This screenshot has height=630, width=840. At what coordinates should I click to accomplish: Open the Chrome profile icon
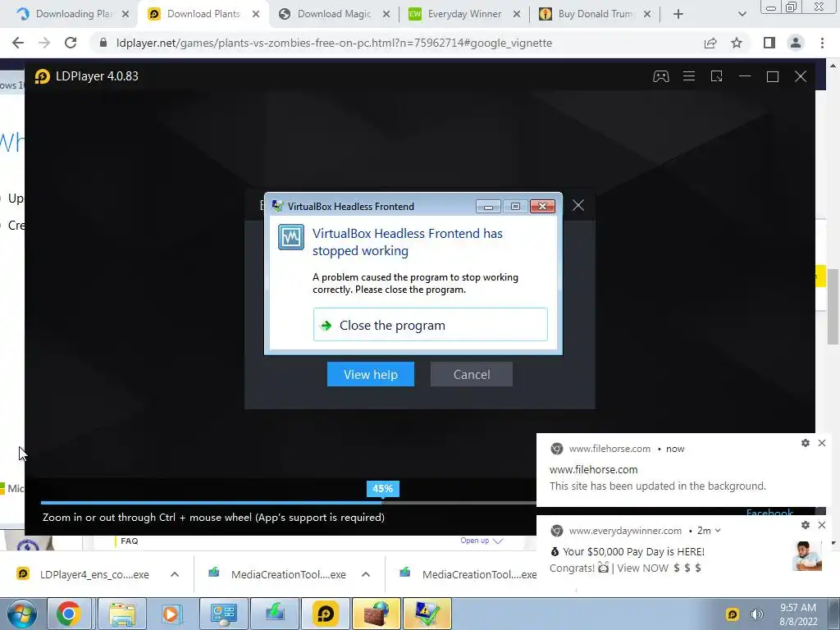tap(796, 43)
